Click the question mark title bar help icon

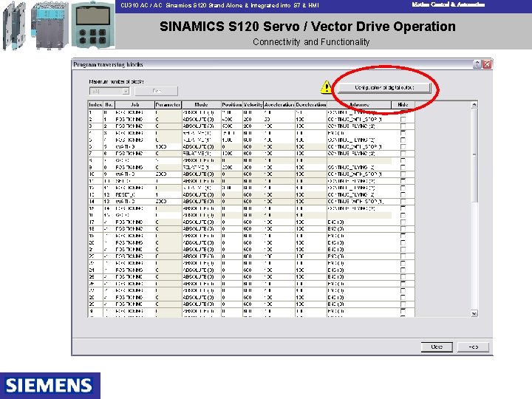click(x=477, y=64)
